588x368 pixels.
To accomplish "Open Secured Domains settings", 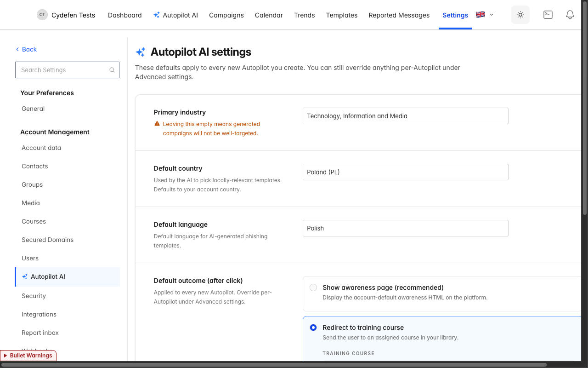I will pyautogui.click(x=47, y=240).
